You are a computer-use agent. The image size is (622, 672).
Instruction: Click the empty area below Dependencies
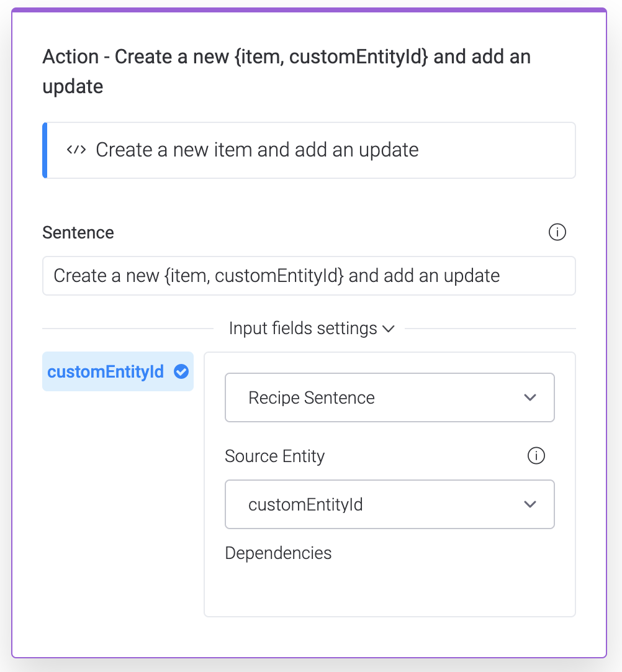click(x=389, y=587)
